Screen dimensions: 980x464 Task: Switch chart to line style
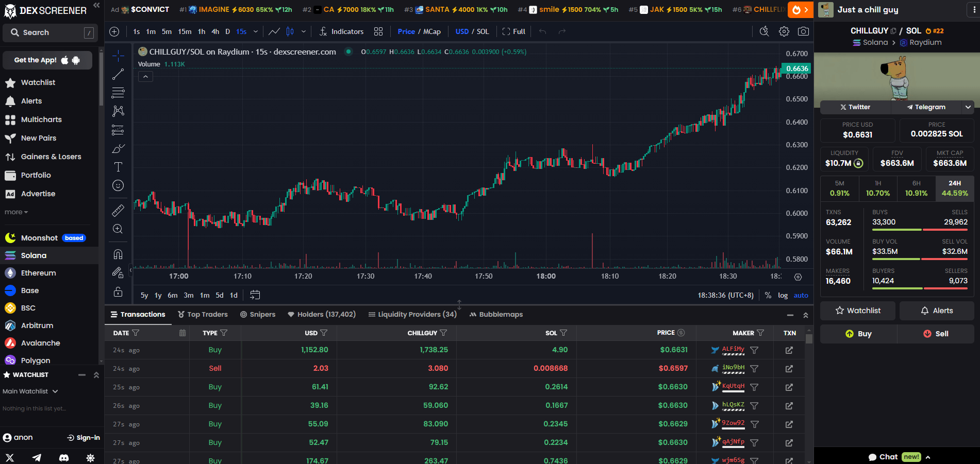(274, 31)
